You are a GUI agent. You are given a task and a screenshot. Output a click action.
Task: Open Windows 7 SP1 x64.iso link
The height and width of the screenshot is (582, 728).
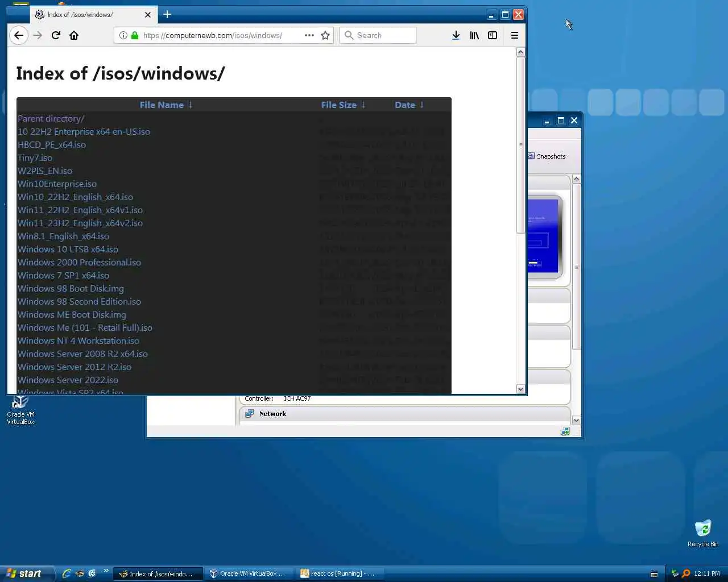(x=63, y=275)
